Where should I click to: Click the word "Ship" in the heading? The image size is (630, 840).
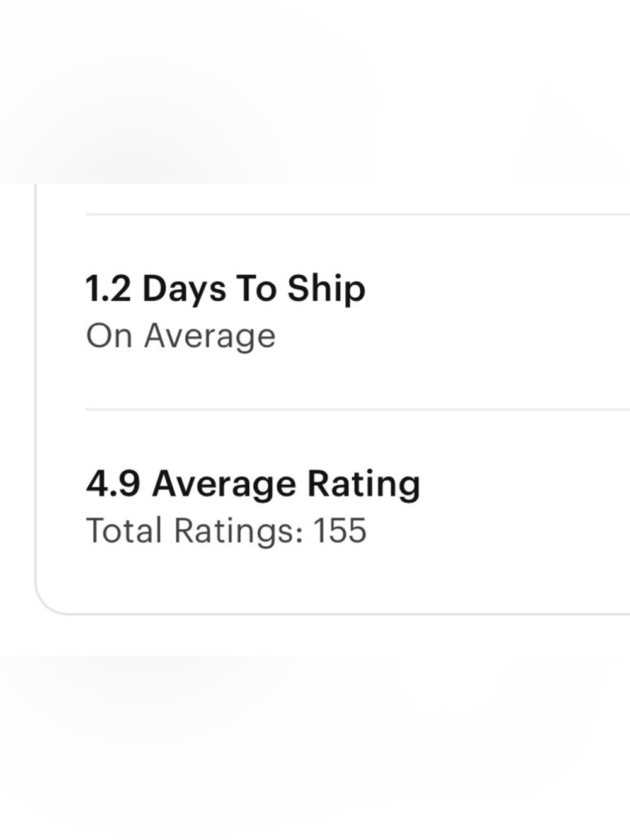pyautogui.click(x=326, y=291)
